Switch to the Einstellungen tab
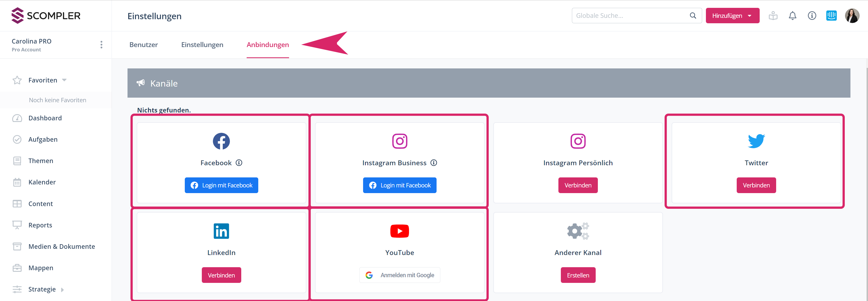 point(202,45)
